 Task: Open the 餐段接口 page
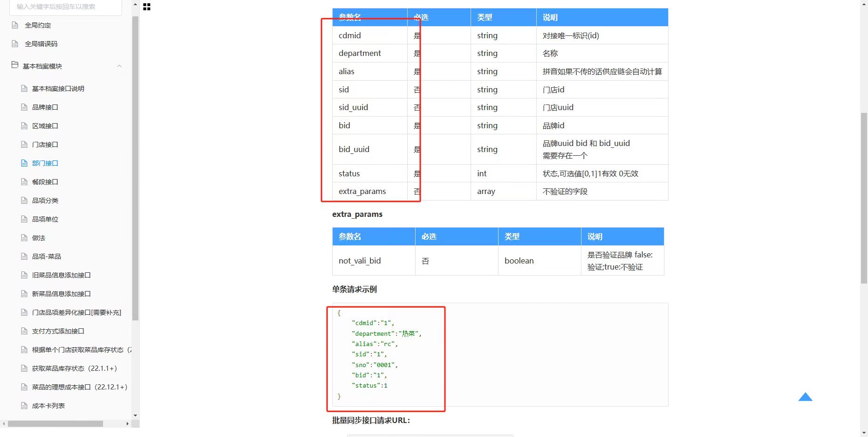[x=45, y=182]
